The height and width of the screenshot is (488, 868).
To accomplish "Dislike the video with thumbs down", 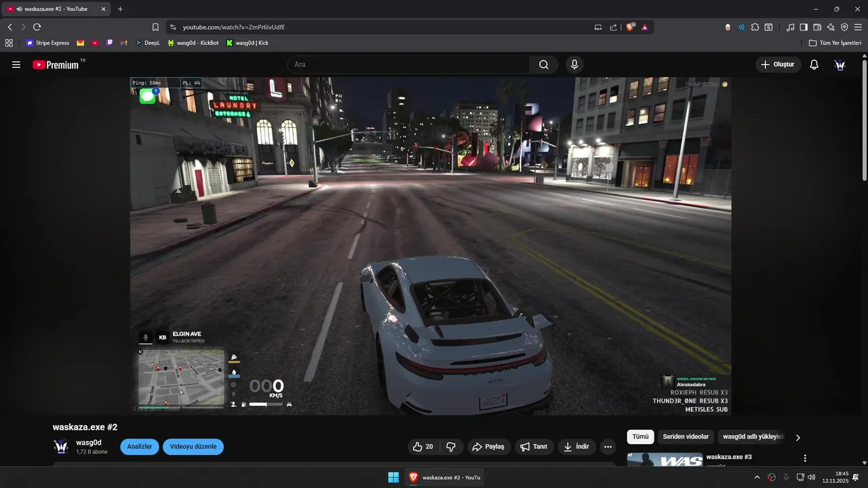I will tap(451, 447).
